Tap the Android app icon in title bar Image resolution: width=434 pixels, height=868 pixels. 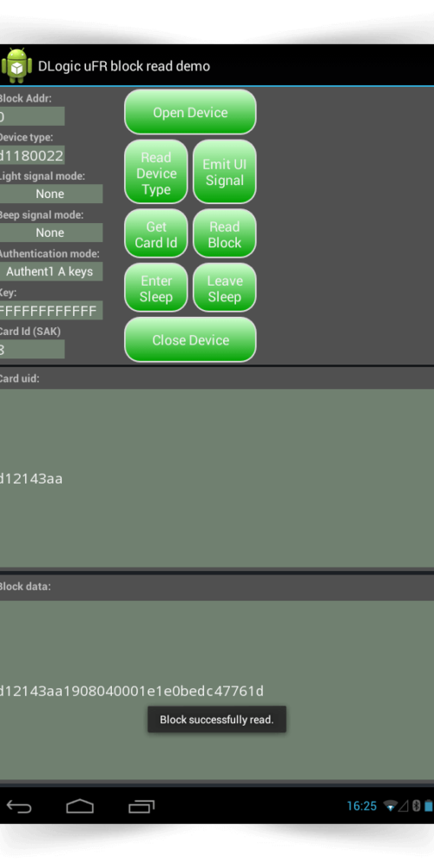point(16,66)
